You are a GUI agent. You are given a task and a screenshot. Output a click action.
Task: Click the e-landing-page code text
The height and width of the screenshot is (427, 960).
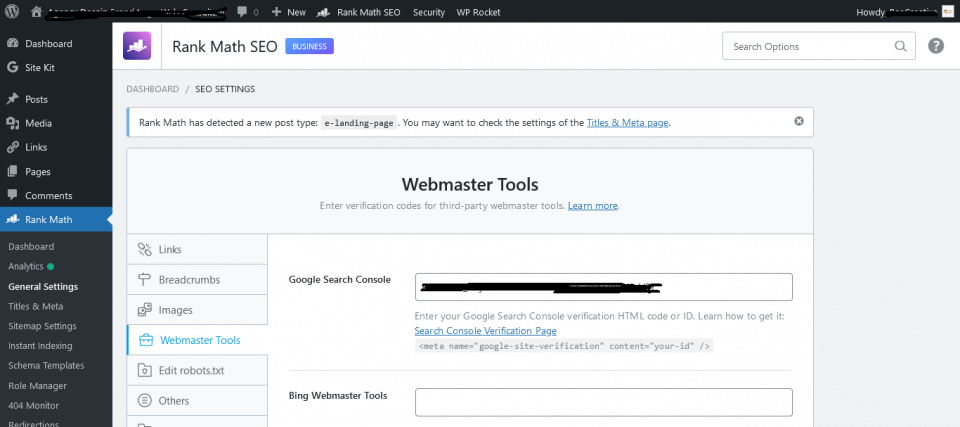tap(359, 123)
